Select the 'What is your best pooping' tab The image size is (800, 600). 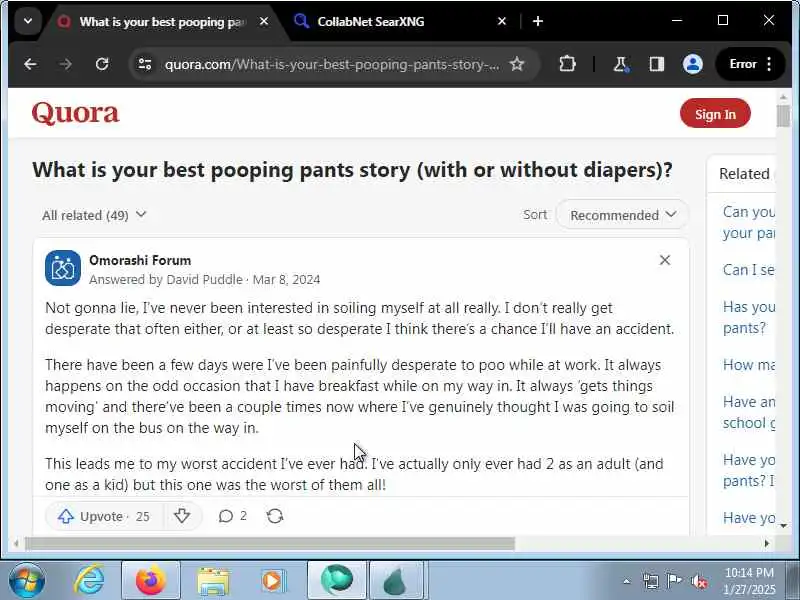pos(162,21)
